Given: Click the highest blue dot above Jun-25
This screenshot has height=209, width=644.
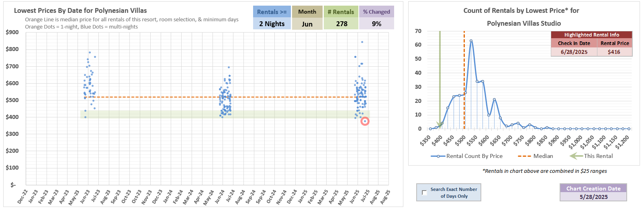Looking at the screenshot, I should pos(362,42).
